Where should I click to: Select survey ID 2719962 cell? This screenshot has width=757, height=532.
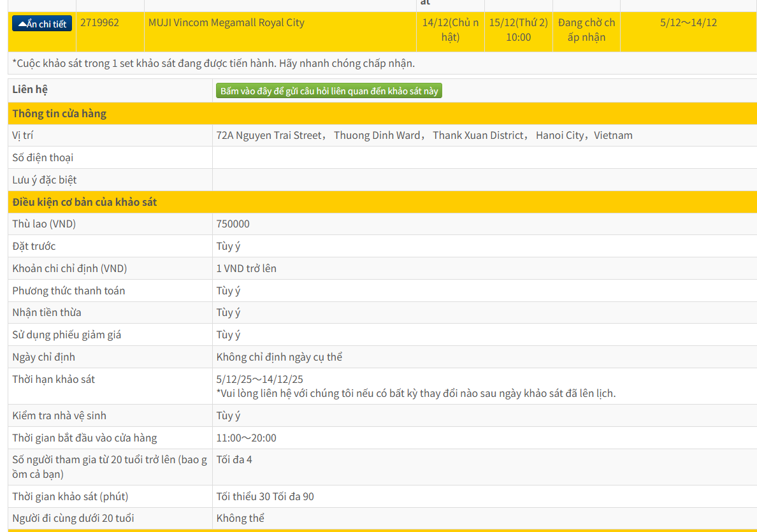[110, 31]
